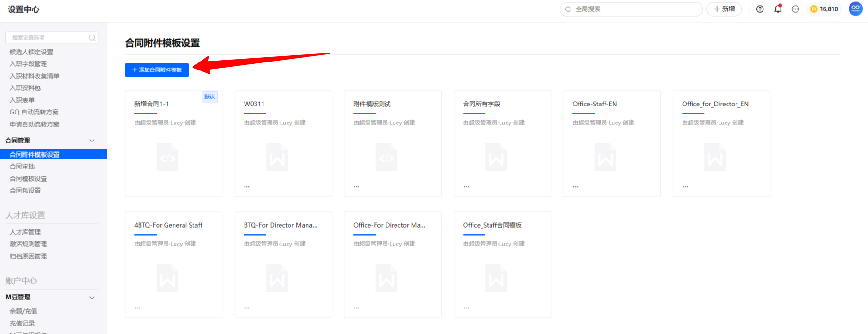
Task: Click the code file icon on 附件模版测试 card
Action: [x=386, y=158]
